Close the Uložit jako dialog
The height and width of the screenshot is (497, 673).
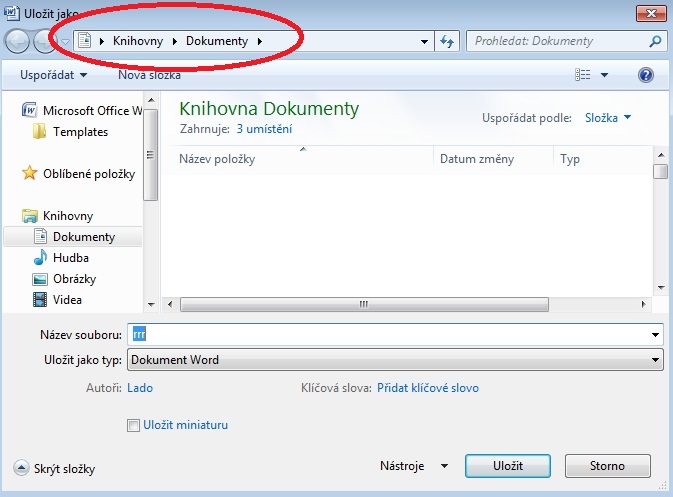651,13
